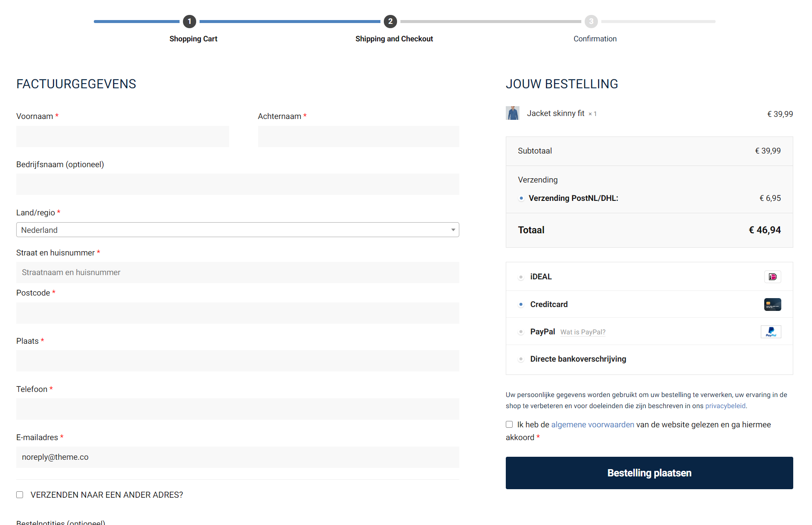Click Straatnaam en huisnummer field
812x525 pixels.
click(238, 273)
